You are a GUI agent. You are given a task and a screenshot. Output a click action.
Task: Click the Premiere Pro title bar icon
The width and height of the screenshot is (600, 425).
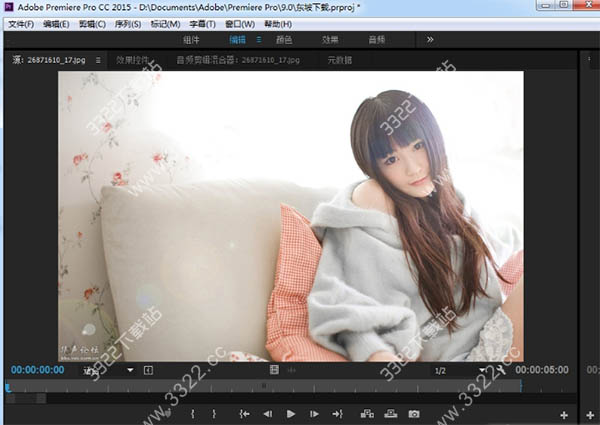tap(8, 7)
